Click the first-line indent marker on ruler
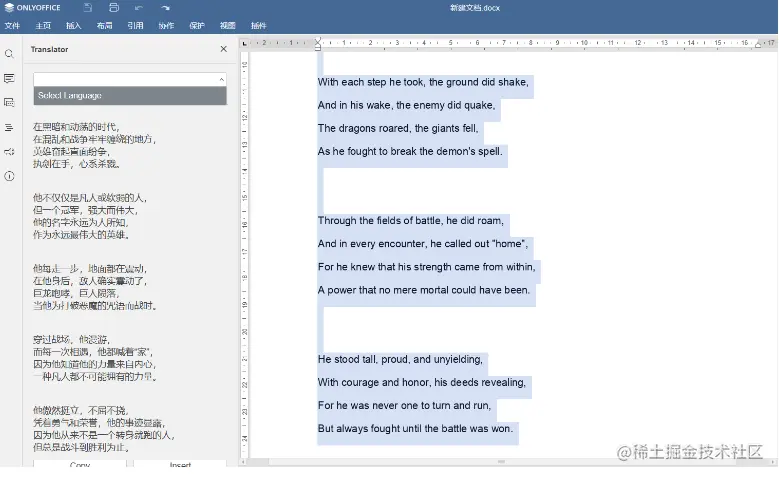The image size is (779, 477). point(318,40)
